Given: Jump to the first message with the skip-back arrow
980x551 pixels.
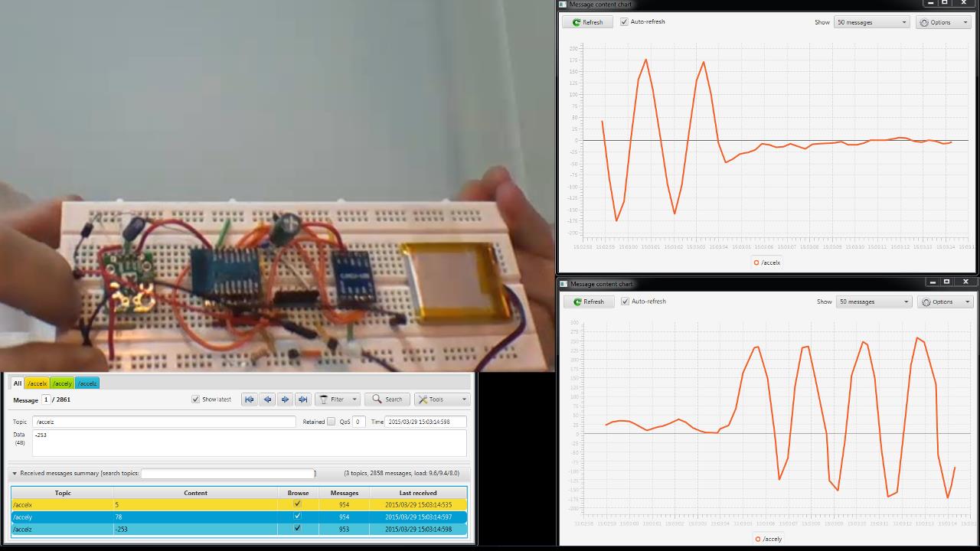Looking at the screenshot, I should coord(249,399).
